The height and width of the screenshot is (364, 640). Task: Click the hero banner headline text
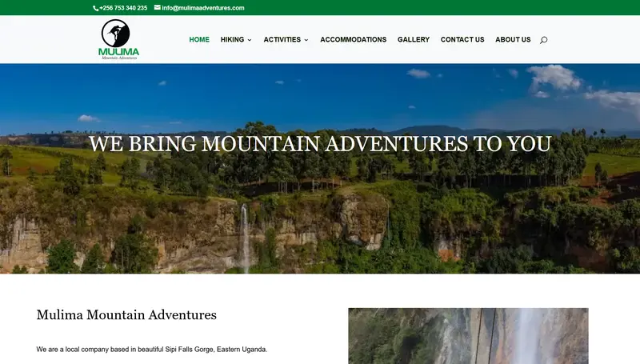click(x=320, y=144)
